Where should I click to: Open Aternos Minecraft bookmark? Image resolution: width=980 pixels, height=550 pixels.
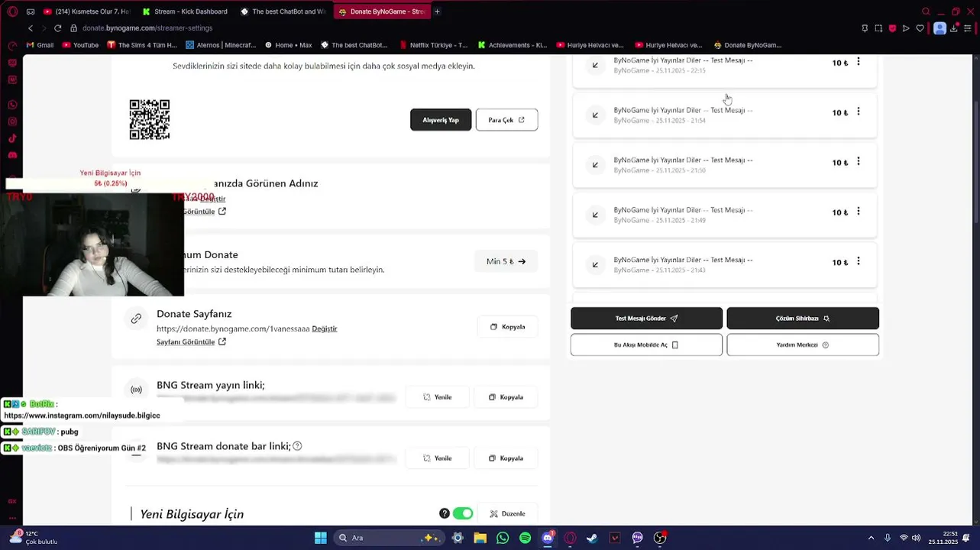pos(221,45)
